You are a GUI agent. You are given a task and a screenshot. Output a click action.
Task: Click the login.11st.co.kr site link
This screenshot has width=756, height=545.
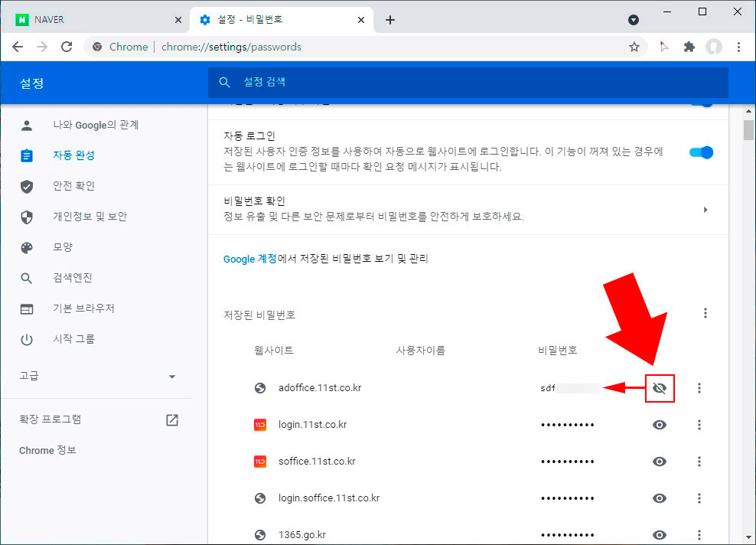coord(312,424)
